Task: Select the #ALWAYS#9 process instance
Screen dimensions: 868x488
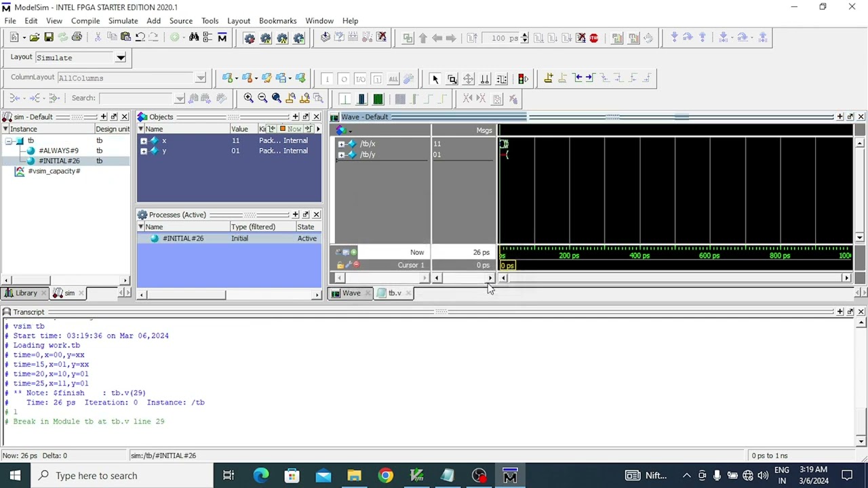Action: [x=58, y=150]
